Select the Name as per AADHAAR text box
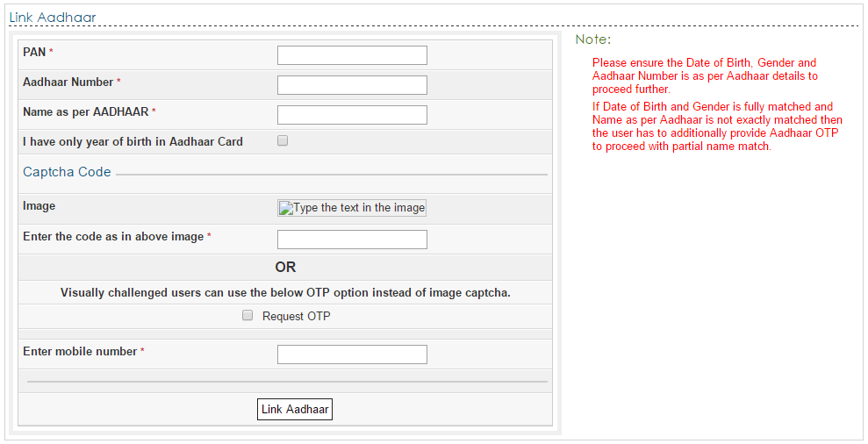 coord(352,115)
